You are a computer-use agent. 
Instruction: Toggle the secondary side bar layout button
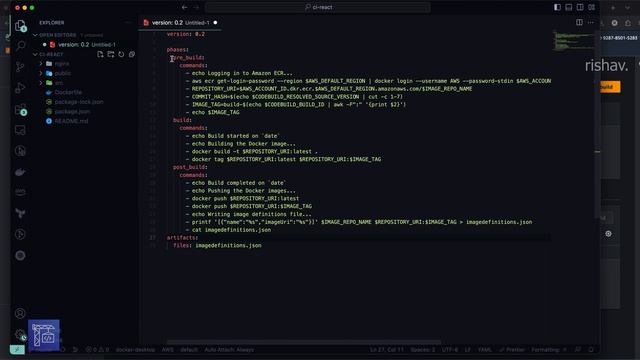tap(580, 7)
